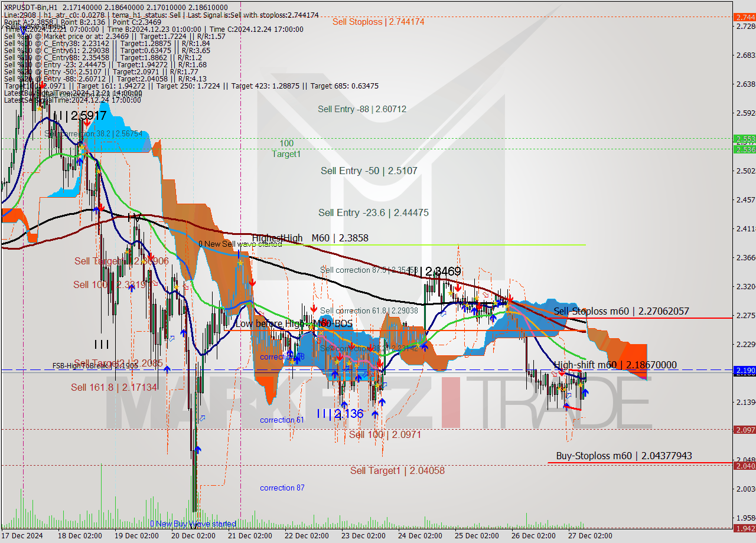Click the 'correction 61' label
The width and height of the screenshot is (756, 543).
pos(282,420)
